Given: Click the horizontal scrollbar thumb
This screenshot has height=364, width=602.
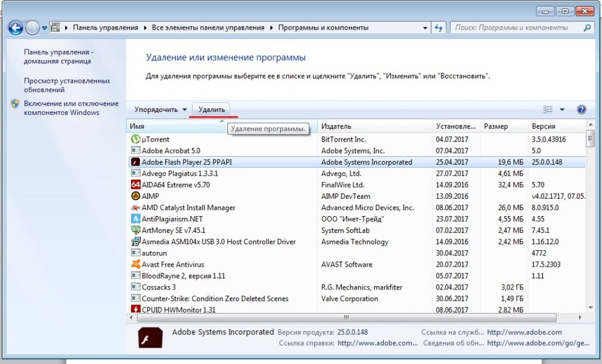Looking at the screenshot, I should pos(346,318).
